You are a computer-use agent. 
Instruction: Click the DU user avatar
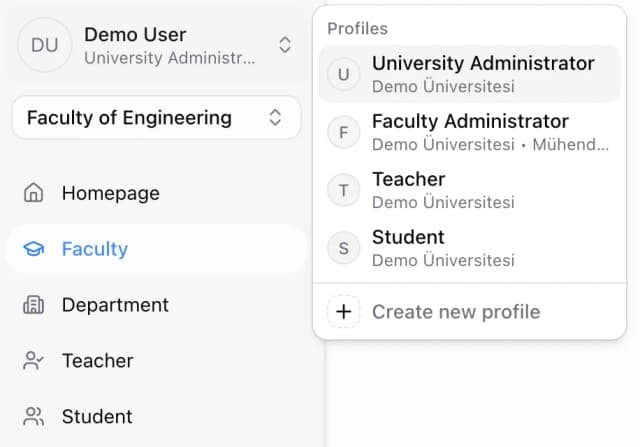45,45
